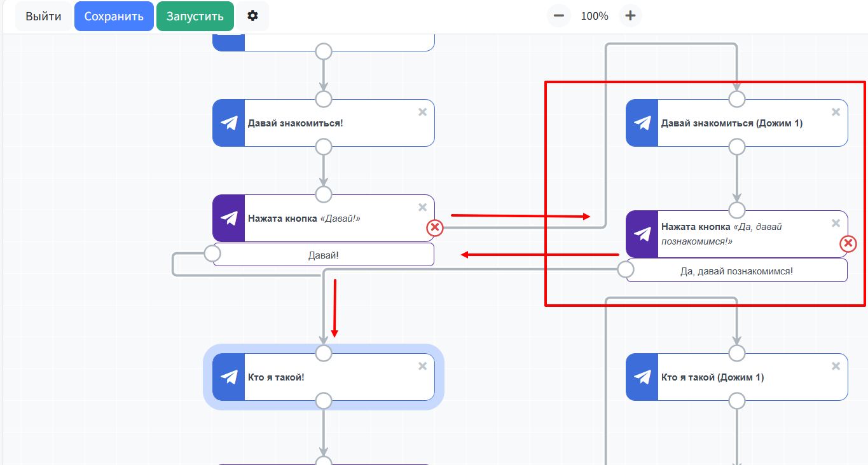The image size is (868, 465).
Task: Delete Давай знакомиться (Дожим 1) block using X
Action: (x=836, y=112)
